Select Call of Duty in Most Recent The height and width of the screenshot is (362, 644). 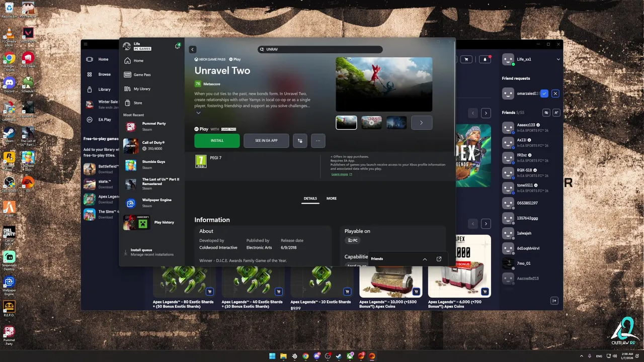(151, 146)
